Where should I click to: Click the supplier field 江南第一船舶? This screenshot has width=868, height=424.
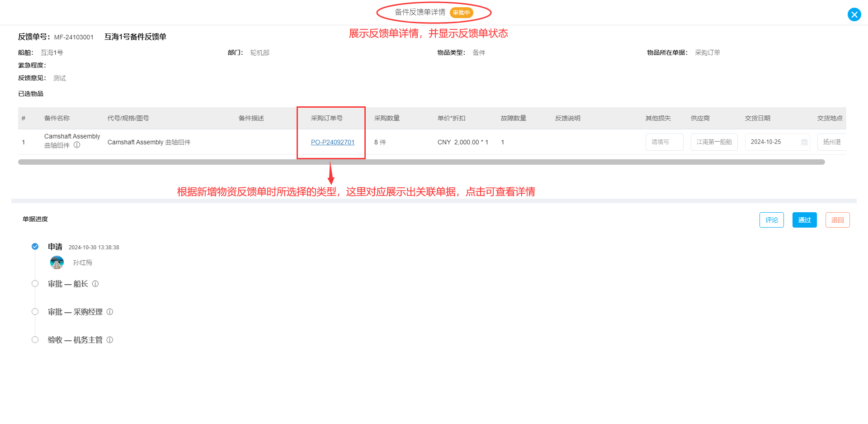[x=714, y=142]
